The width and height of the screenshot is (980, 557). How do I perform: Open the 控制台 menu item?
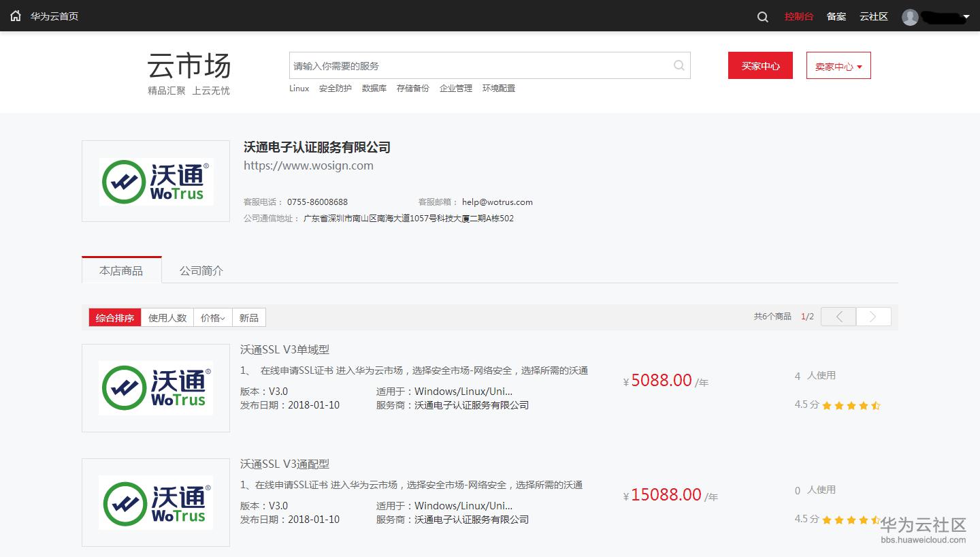point(799,16)
